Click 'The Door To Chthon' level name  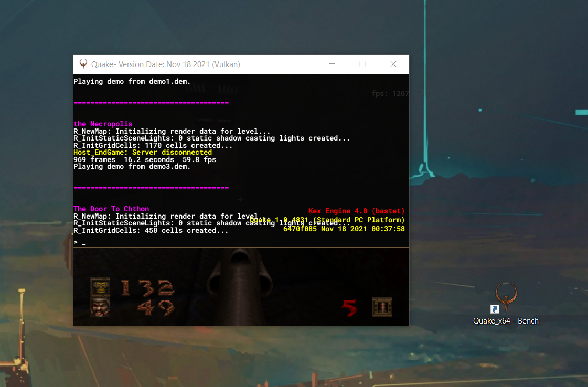[111, 209]
